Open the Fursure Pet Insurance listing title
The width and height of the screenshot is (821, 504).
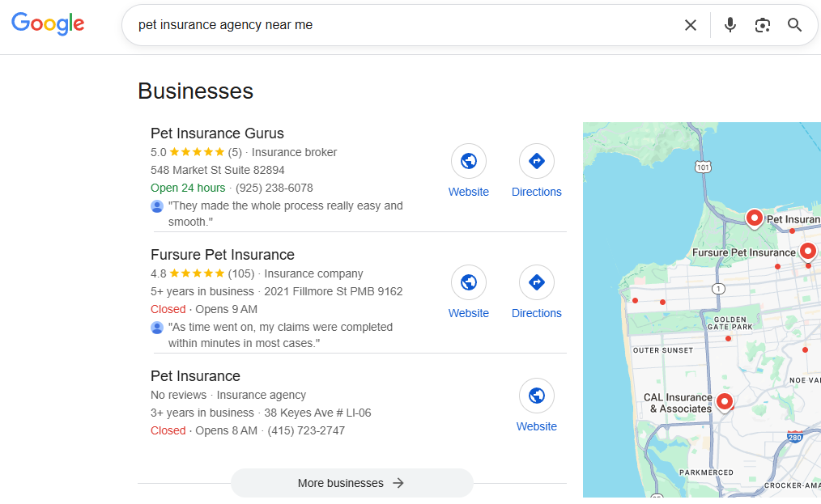[223, 255]
